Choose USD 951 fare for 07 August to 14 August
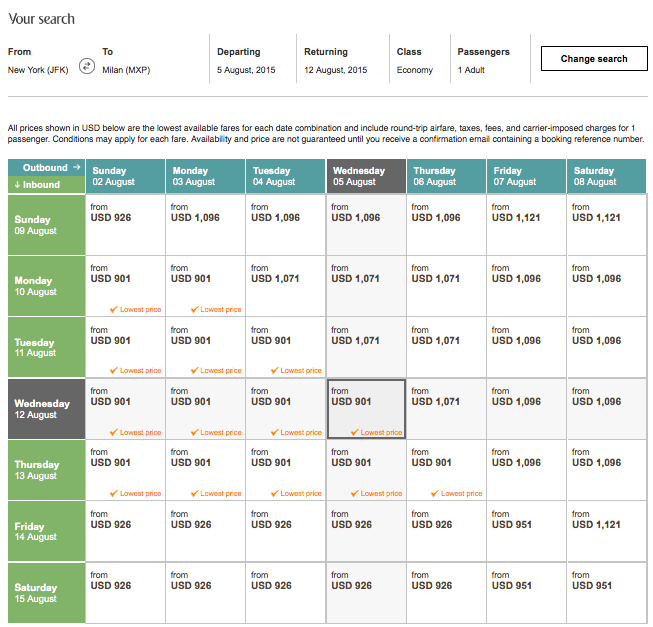653x627 pixels. pos(526,531)
